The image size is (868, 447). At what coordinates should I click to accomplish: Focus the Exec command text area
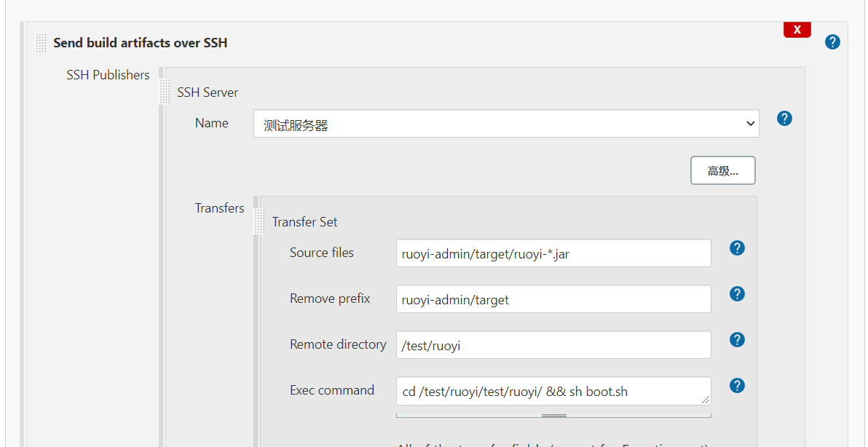pyautogui.click(x=553, y=391)
